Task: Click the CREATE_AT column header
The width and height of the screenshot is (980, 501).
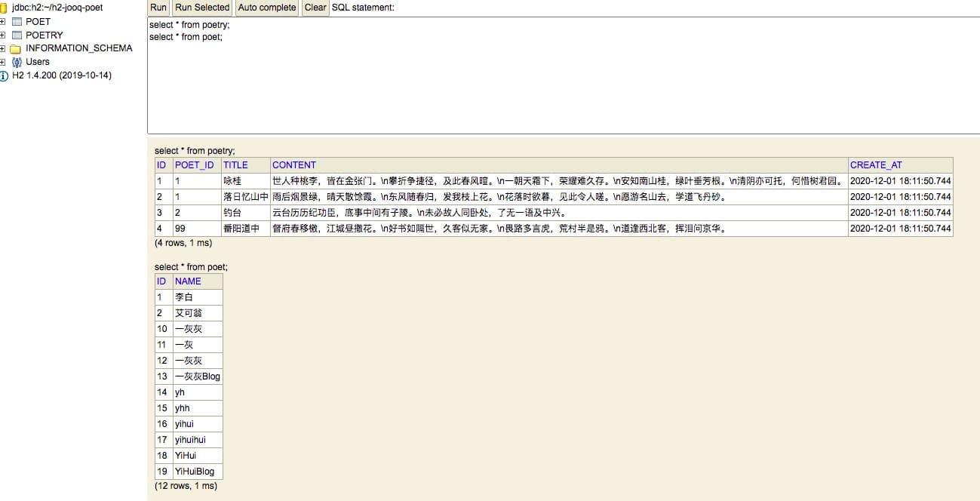Action: [x=876, y=165]
